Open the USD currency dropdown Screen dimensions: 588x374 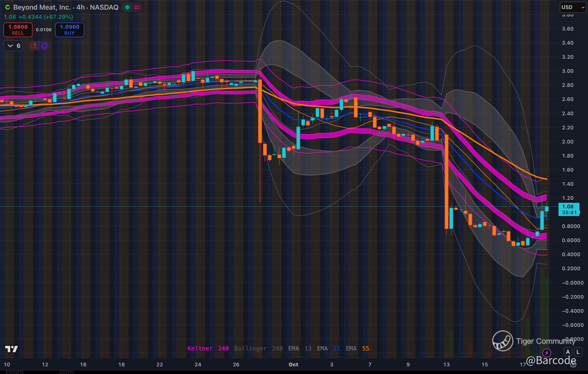point(572,7)
